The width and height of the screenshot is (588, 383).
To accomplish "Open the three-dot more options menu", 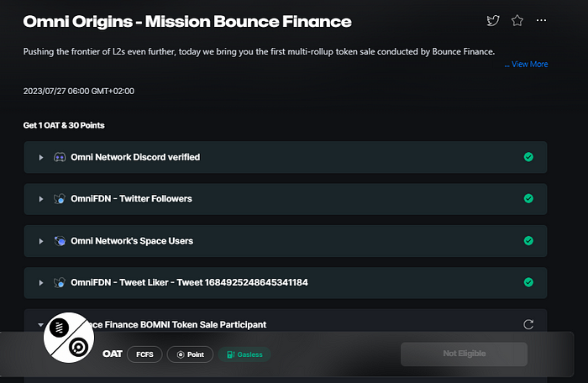I will (x=541, y=21).
